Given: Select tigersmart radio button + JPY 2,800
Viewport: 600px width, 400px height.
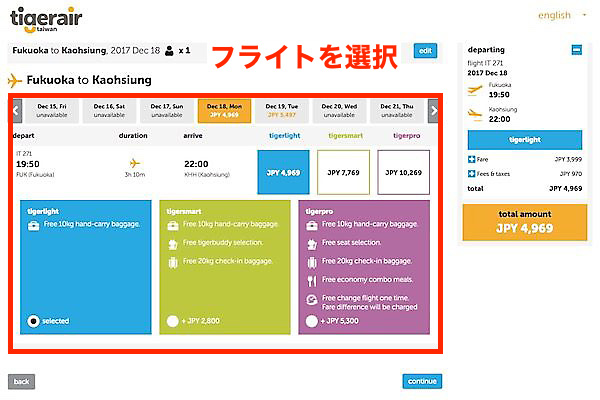Looking at the screenshot, I should click(173, 321).
